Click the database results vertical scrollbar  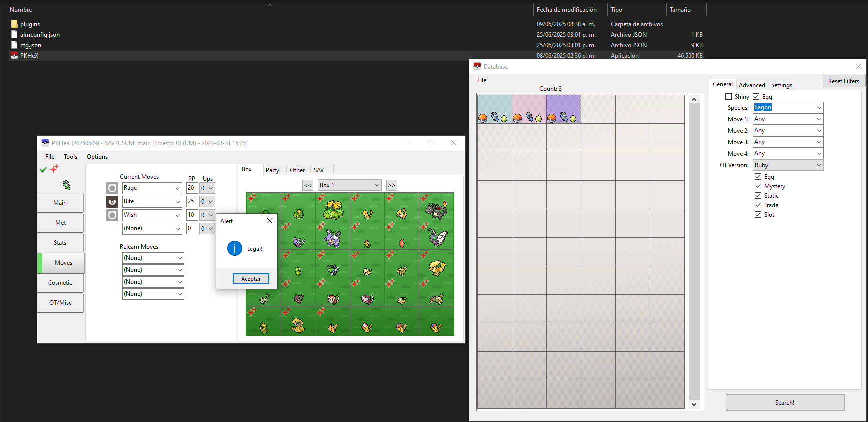[694, 250]
